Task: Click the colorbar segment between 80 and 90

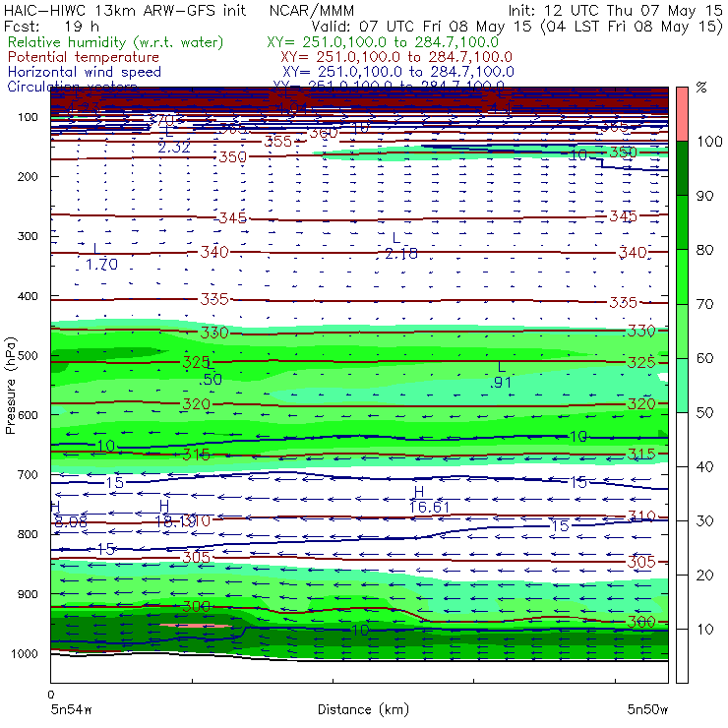Action: coord(682,222)
